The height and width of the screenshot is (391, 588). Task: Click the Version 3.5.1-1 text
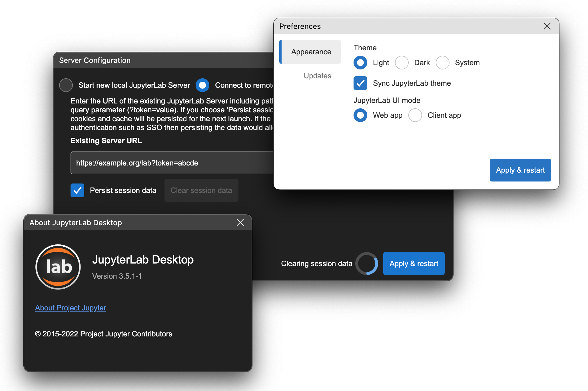point(117,276)
